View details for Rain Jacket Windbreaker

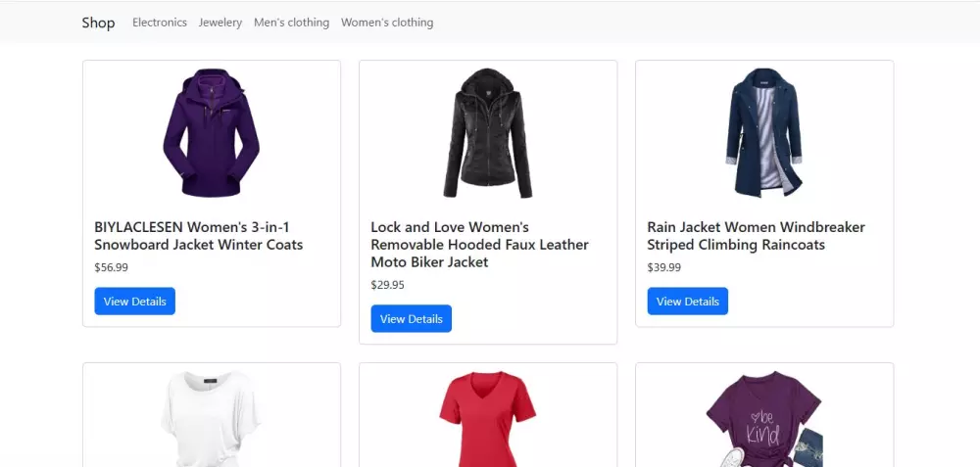[687, 302]
